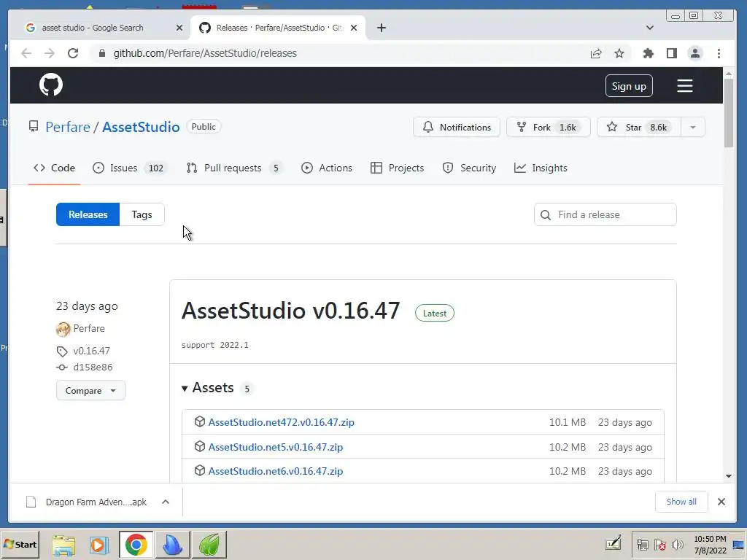747x560 pixels.
Task: Close the Releases GitHub tab
Action: pos(354,28)
